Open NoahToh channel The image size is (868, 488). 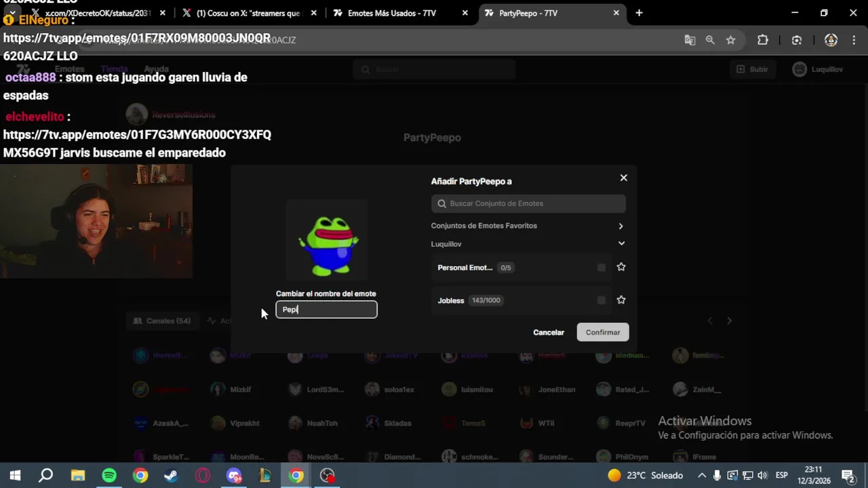[313, 423]
